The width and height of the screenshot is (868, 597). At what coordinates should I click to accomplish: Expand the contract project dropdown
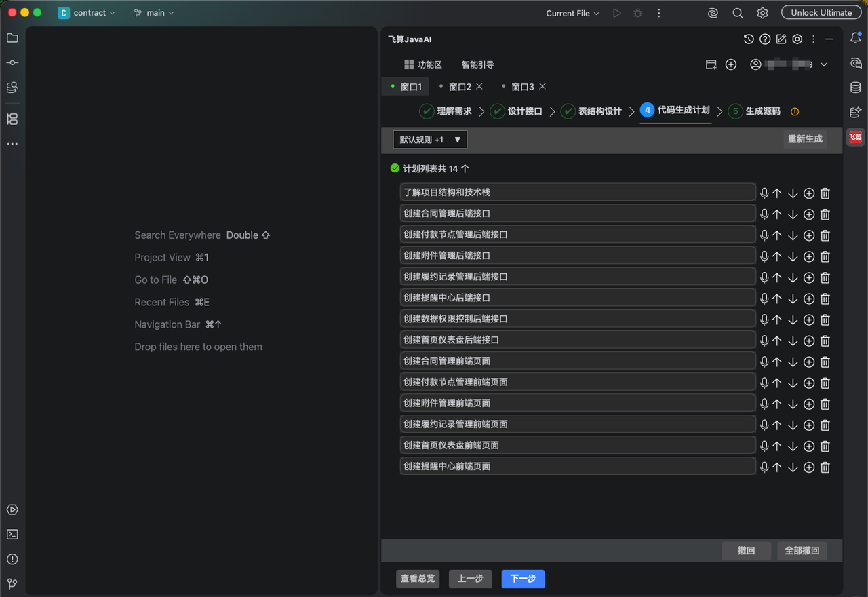[x=87, y=13]
